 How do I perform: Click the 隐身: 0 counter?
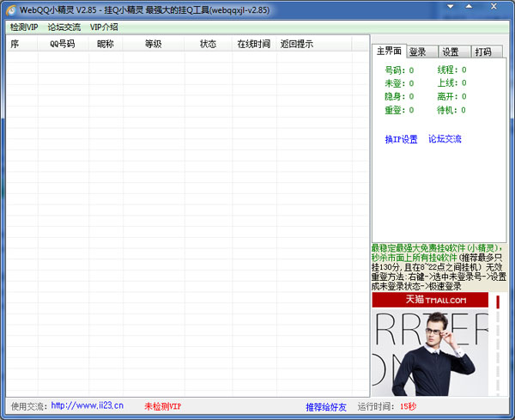pos(399,96)
